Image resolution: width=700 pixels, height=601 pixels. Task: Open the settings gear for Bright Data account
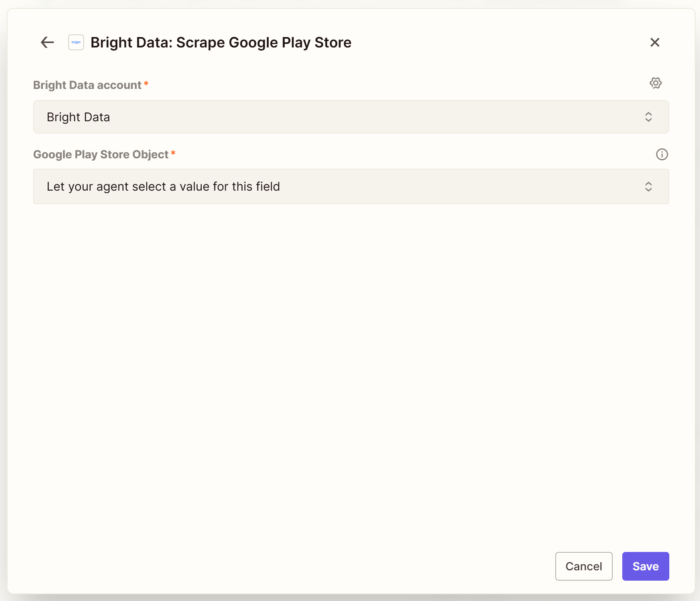click(x=655, y=83)
